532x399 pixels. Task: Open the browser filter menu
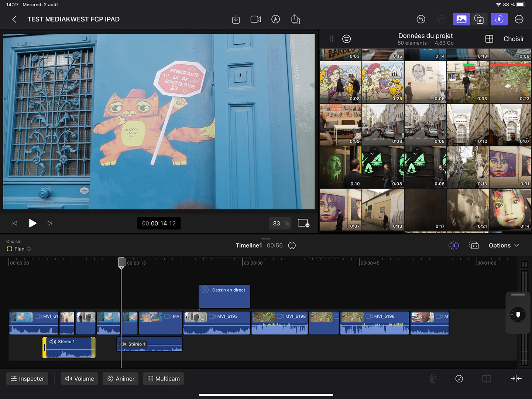click(x=346, y=39)
